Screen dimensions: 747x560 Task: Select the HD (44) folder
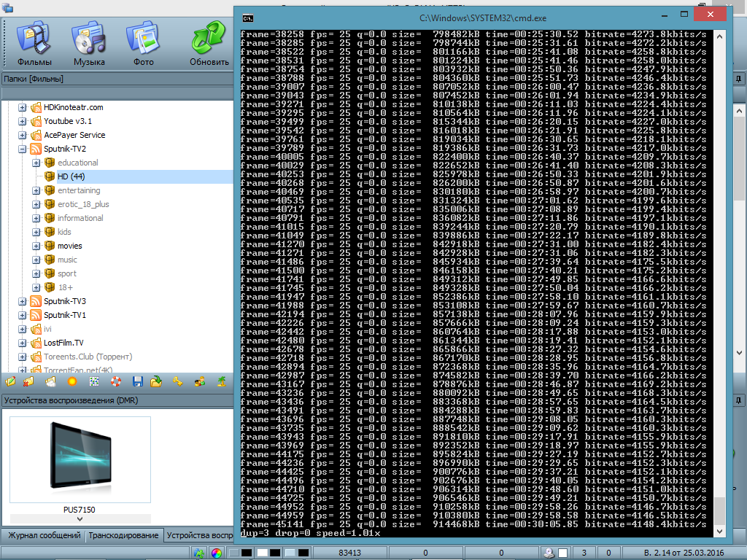(71, 176)
